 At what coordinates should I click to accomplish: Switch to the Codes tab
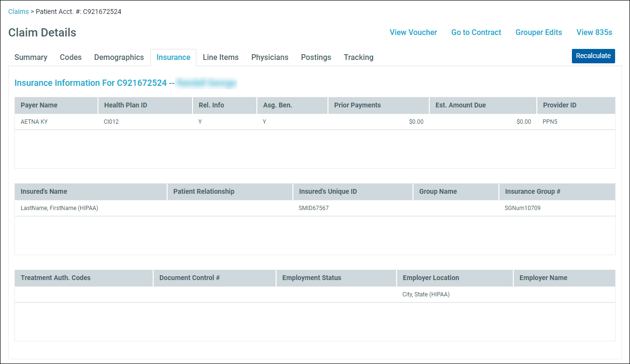(x=71, y=58)
